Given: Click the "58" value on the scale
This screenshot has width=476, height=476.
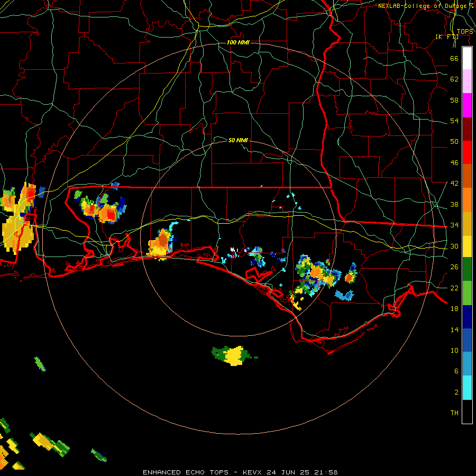Looking at the screenshot, I should [454, 100].
